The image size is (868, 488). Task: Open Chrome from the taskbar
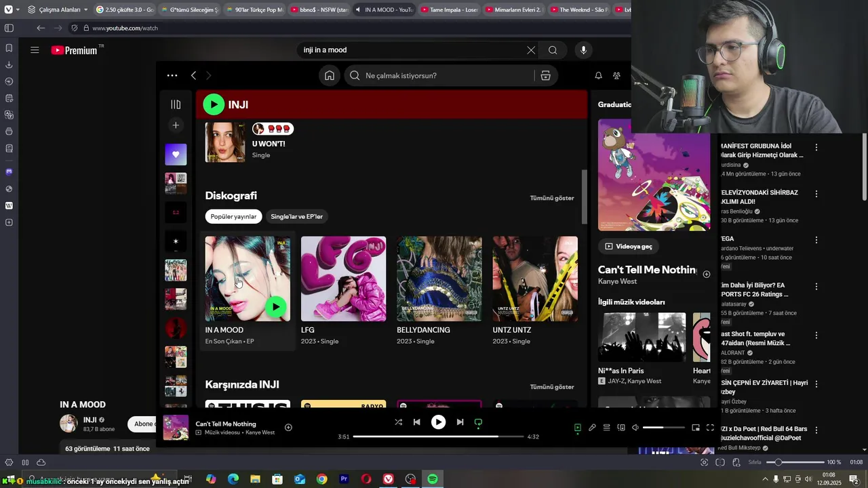321,479
